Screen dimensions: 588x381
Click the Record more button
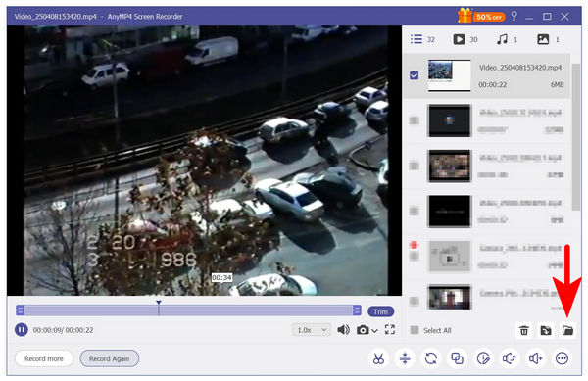click(44, 358)
